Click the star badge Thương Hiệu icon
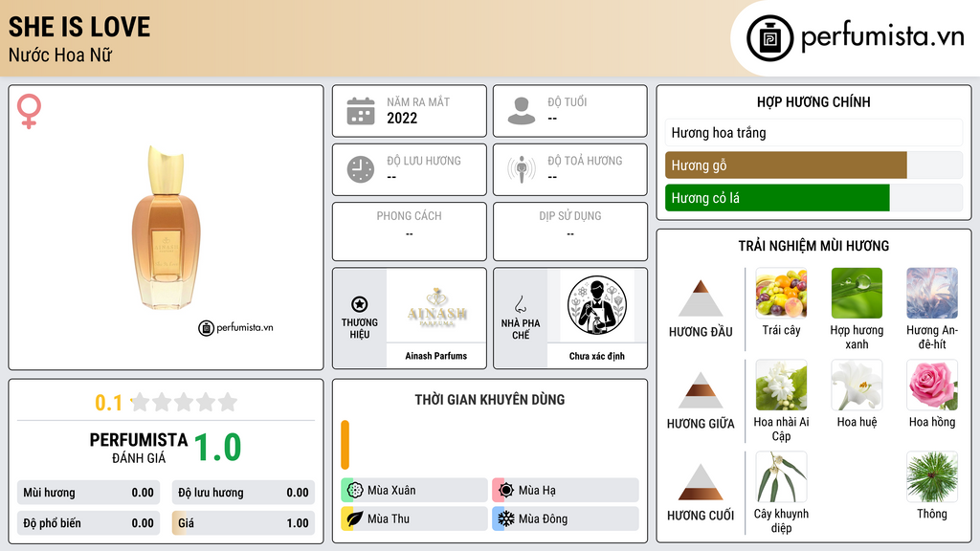 pos(360,304)
